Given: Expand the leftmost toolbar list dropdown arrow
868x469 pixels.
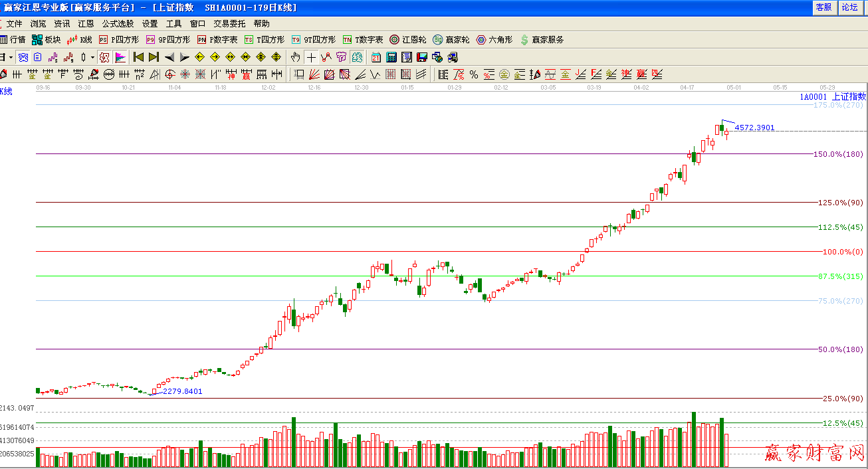Looking at the screenshot, I should 10,57.
